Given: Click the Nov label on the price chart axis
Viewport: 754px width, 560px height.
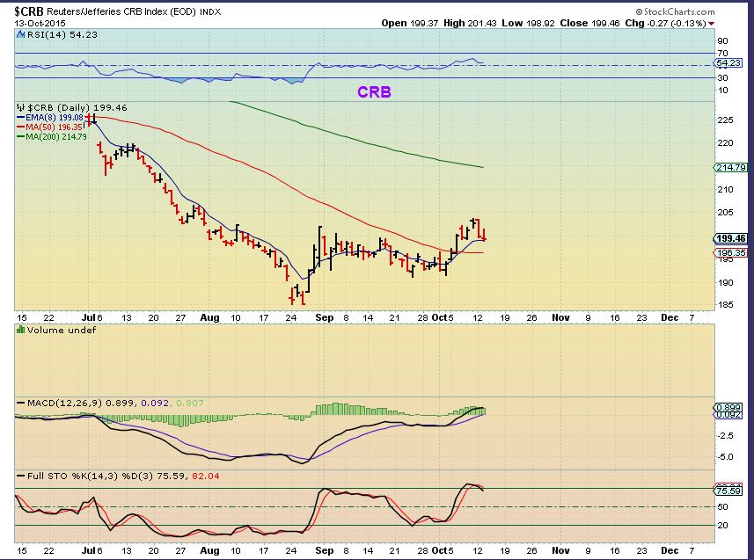Looking at the screenshot, I should [x=560, y=317].
